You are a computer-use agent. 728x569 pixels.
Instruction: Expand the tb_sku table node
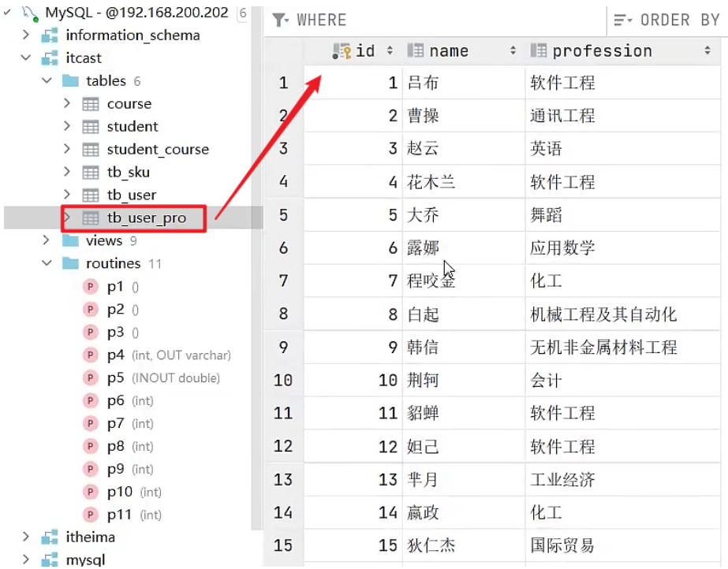(67, 171)
